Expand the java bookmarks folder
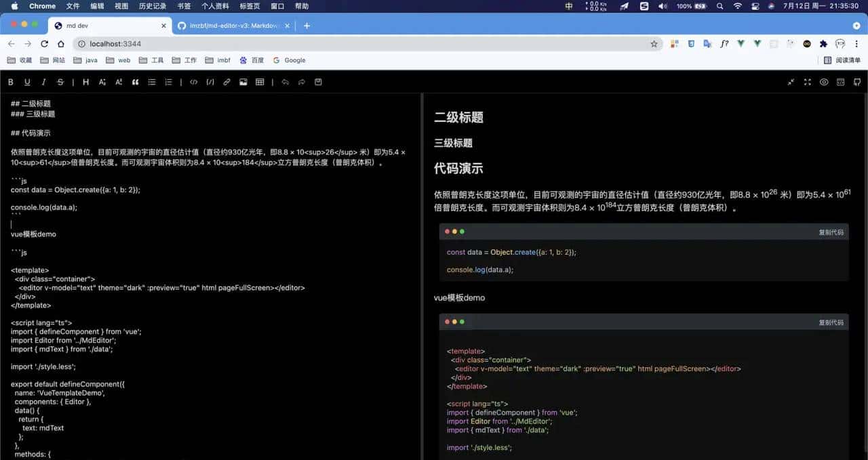This screenshot has height=460, width=868. pos(84,60)
